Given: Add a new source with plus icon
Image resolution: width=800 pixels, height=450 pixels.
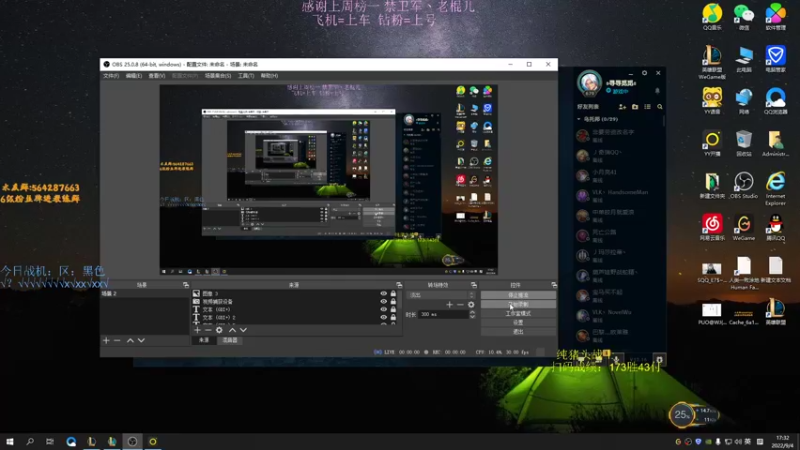Looking at the screenshot, I should [x=197, y=330].
